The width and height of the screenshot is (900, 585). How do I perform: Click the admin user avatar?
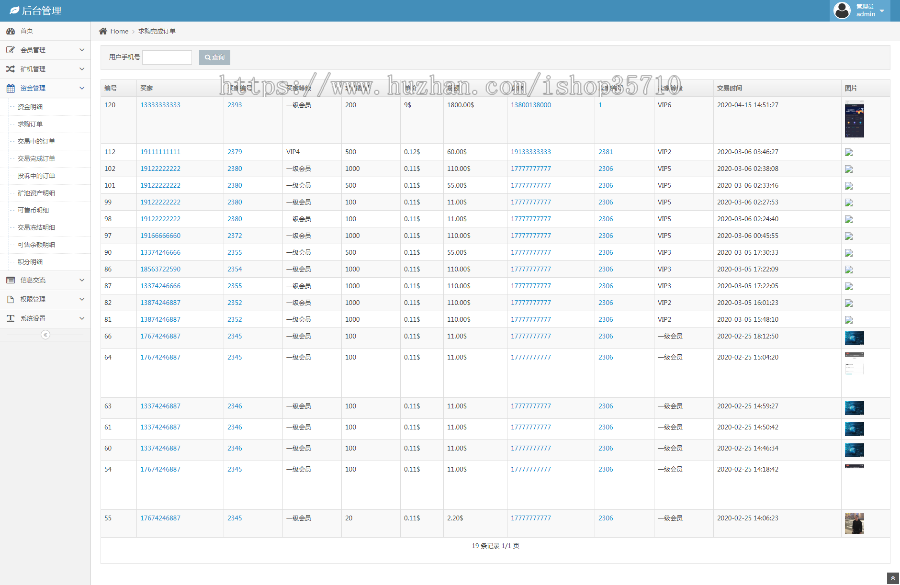coord(842,10)
